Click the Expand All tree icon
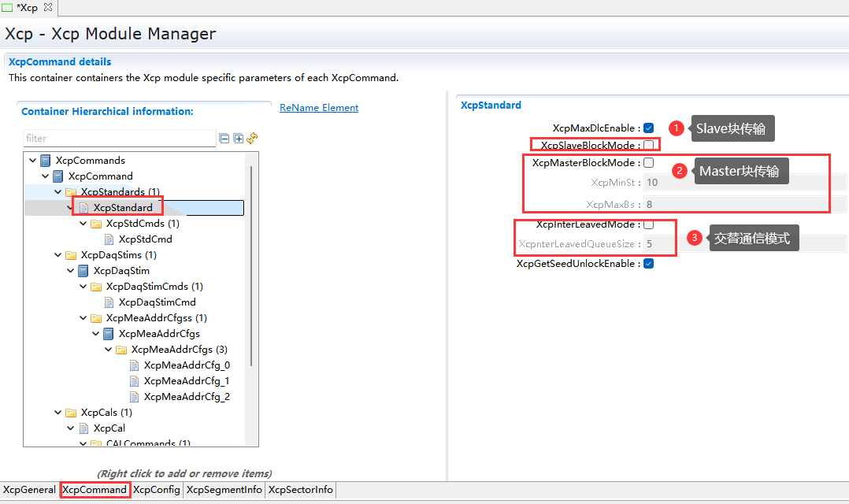Viewport: 849px width, 504px height. (238, 139)
